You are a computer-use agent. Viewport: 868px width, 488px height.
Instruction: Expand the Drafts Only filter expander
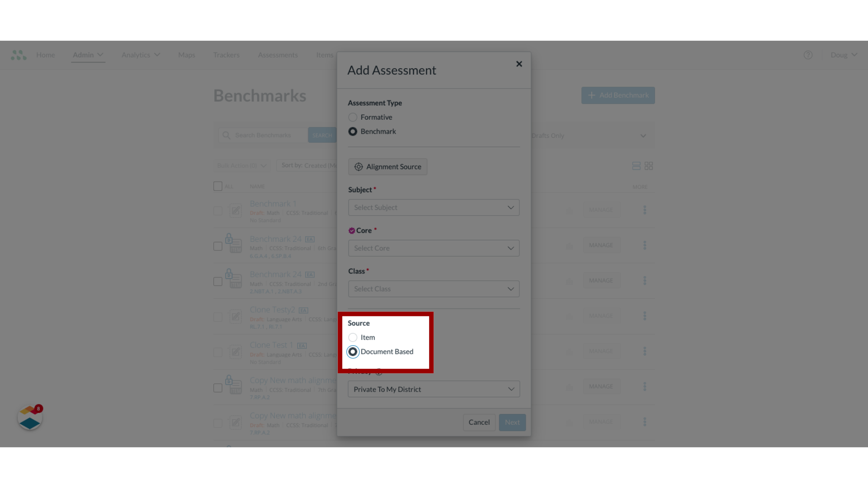(643, 136)
